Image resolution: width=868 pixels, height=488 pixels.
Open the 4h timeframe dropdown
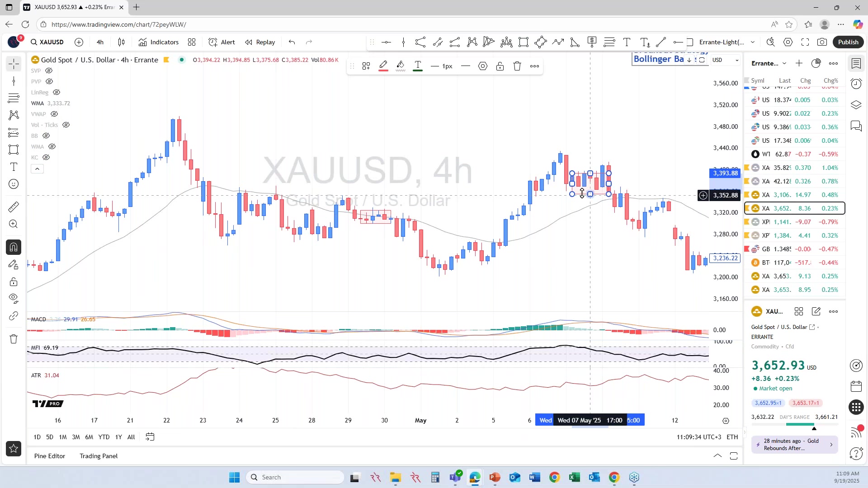point(100,42)
